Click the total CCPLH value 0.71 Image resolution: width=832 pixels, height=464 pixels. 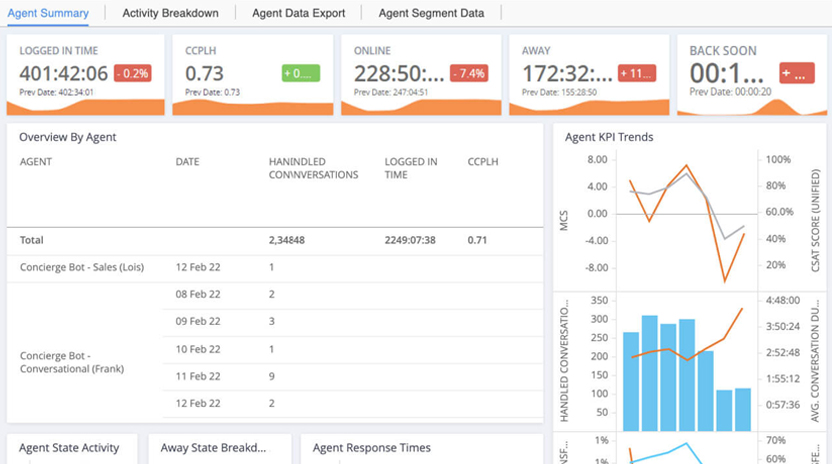(x=477, y=240)
